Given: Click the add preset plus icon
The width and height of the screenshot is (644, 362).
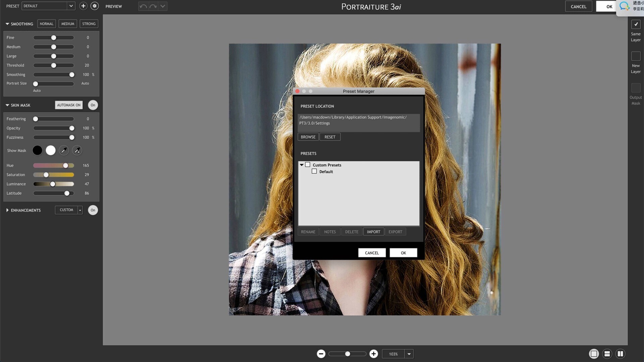Looking at the screenshot, I should [x=83, y=6].
